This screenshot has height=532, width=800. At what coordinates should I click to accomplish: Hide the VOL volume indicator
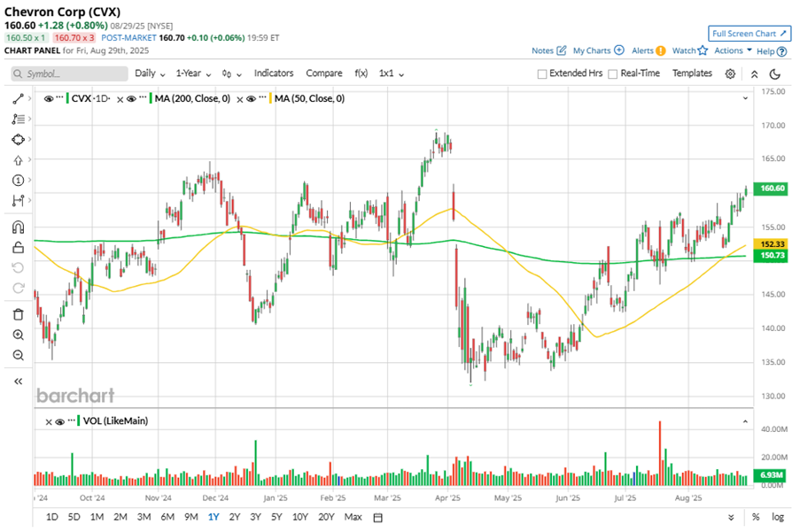click(59, 422)
